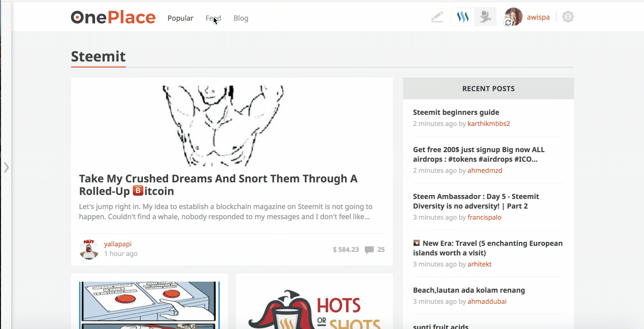Click post excerpt starting 'Let's jump right in'

(226, 212)
